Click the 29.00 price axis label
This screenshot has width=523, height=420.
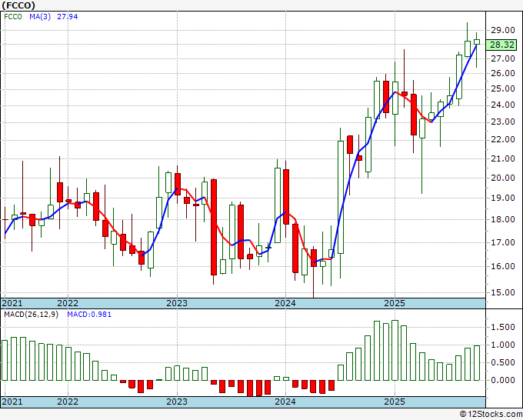pyautogui.click(x=502, y=30)
